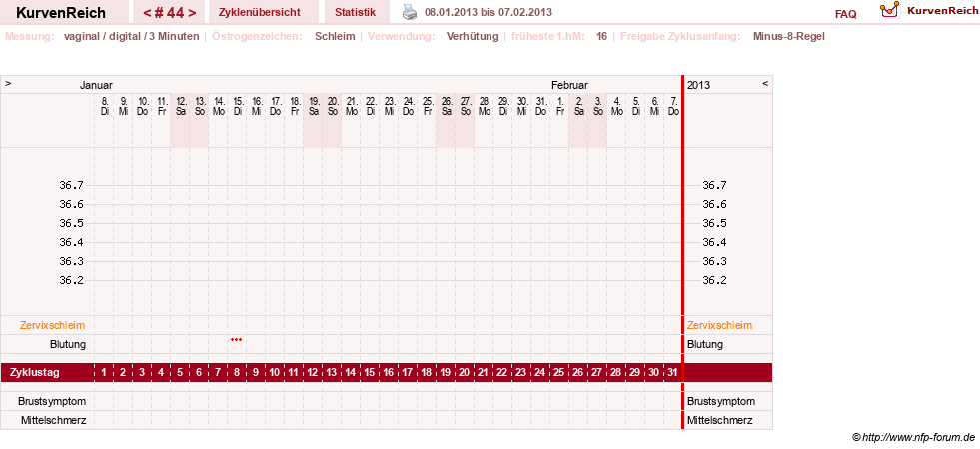Click date column 25. Fr

427,106
